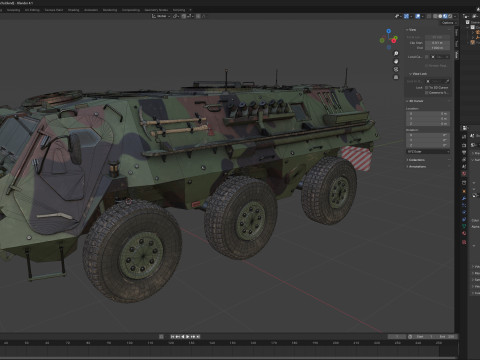The width and height of the screenshot is (480, 360).
Task: Enable Lock Camera to View checkbox
Action: [426, 93]
